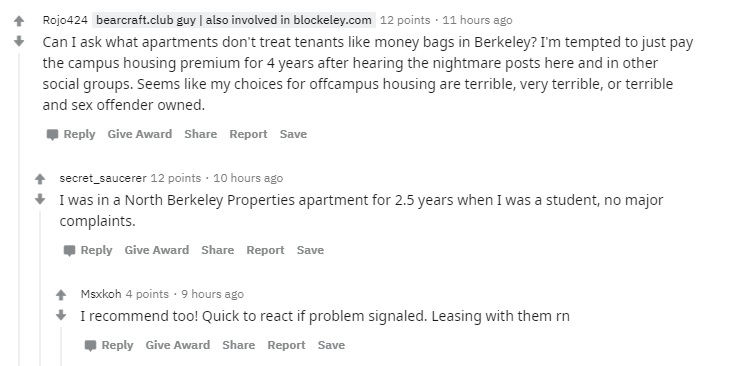Click the Reply speech bubble under Msxkoh's comment

tap(90, 346)
